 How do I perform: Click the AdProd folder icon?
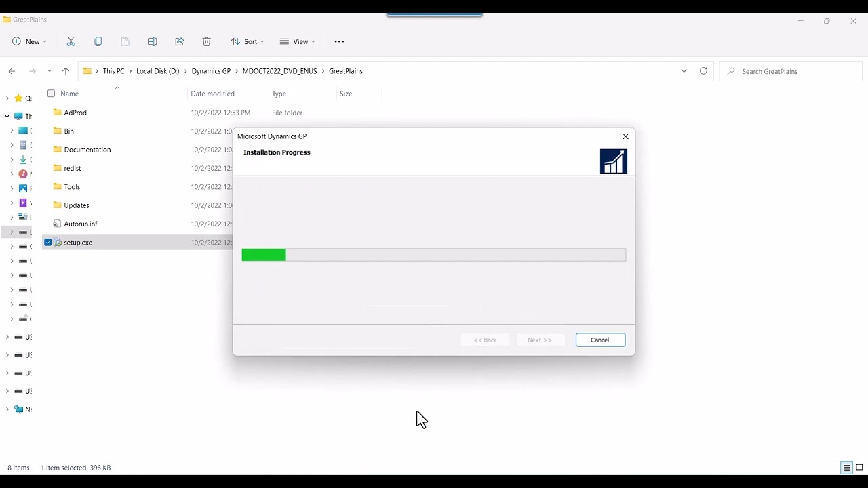(58, 113)
